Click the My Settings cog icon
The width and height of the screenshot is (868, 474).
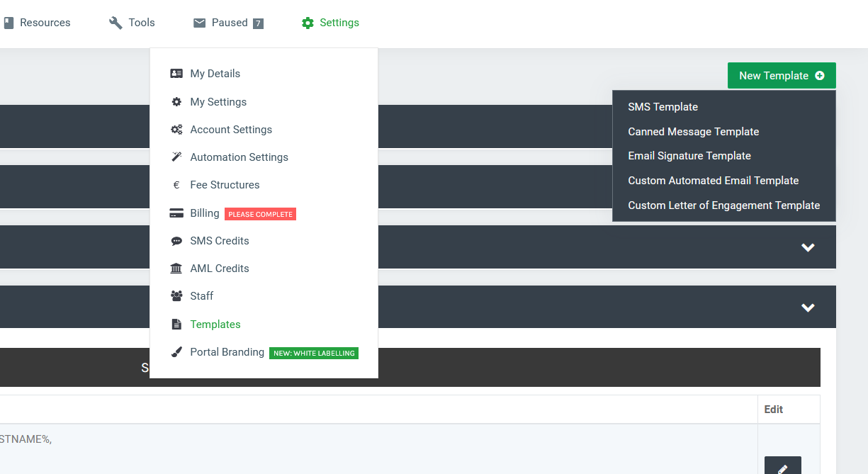[176, 102]
